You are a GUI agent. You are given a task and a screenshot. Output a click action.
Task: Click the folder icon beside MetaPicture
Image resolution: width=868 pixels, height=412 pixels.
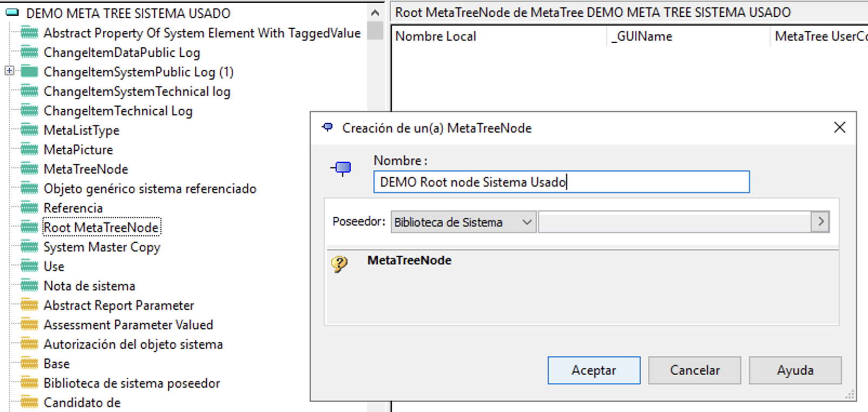tap(29, 150)
